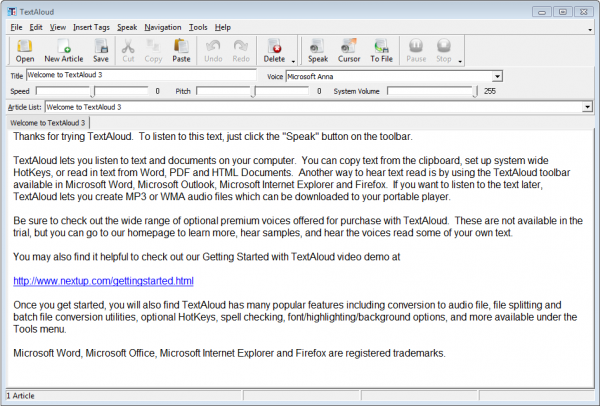This screenshot has width=600, height=406.
Task: Expand the Delete button arrow options
Action: 293,61
